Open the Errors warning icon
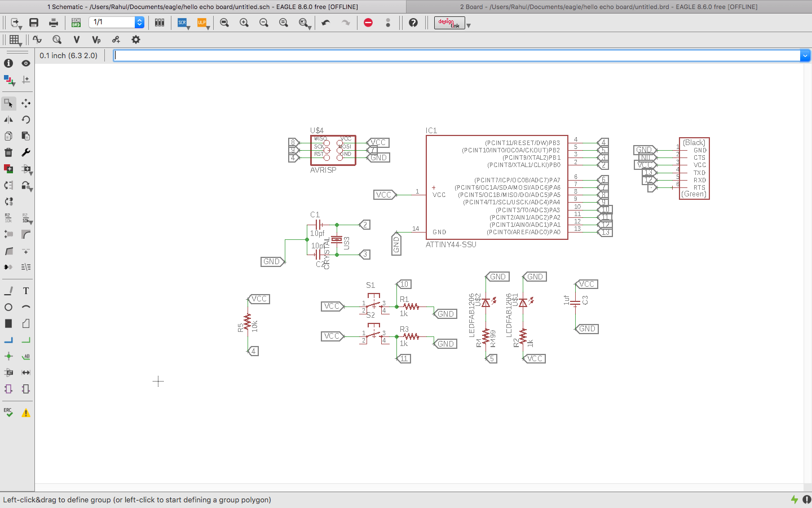This screenshot has width=812, height=508. [26, 413]
